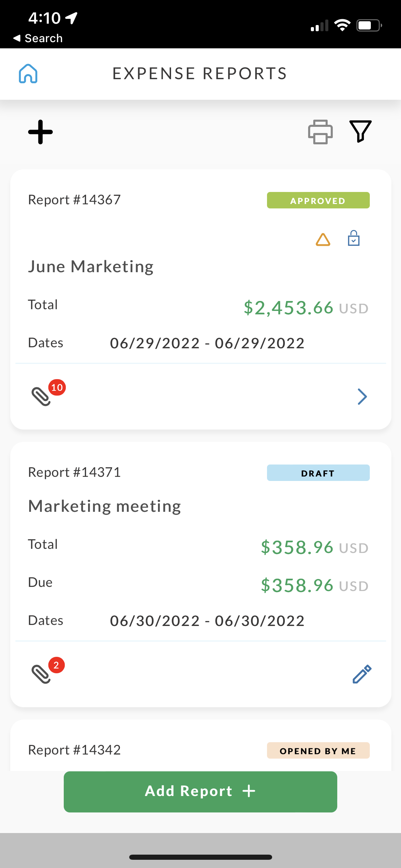
Task: Tap the home icon in header
Action: 28,74
